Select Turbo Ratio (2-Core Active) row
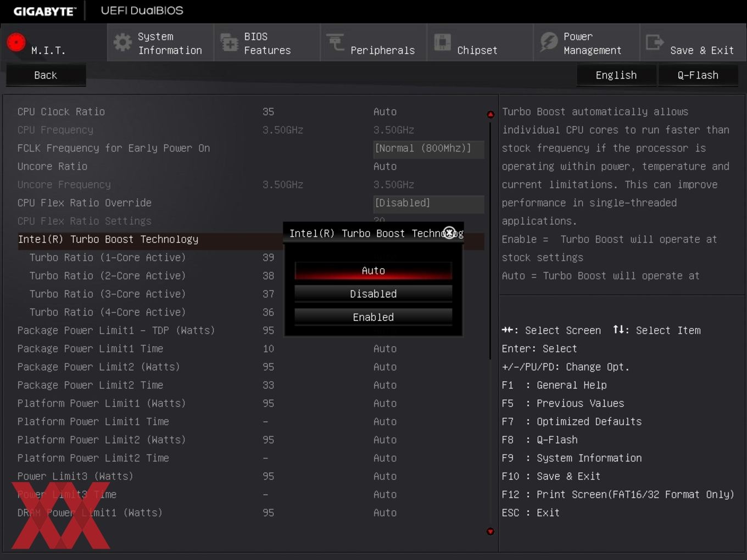The image size is (747, 560). [x=108, y=276]
